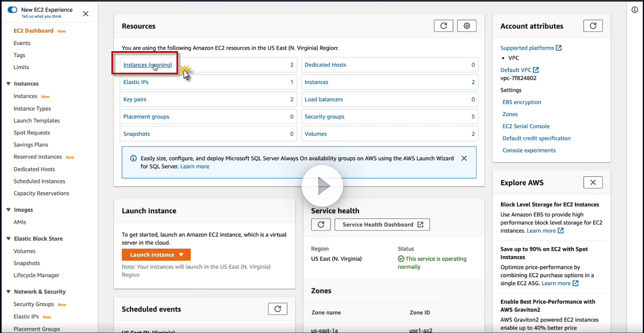Refresh the Resources panel

coord(443,26)
